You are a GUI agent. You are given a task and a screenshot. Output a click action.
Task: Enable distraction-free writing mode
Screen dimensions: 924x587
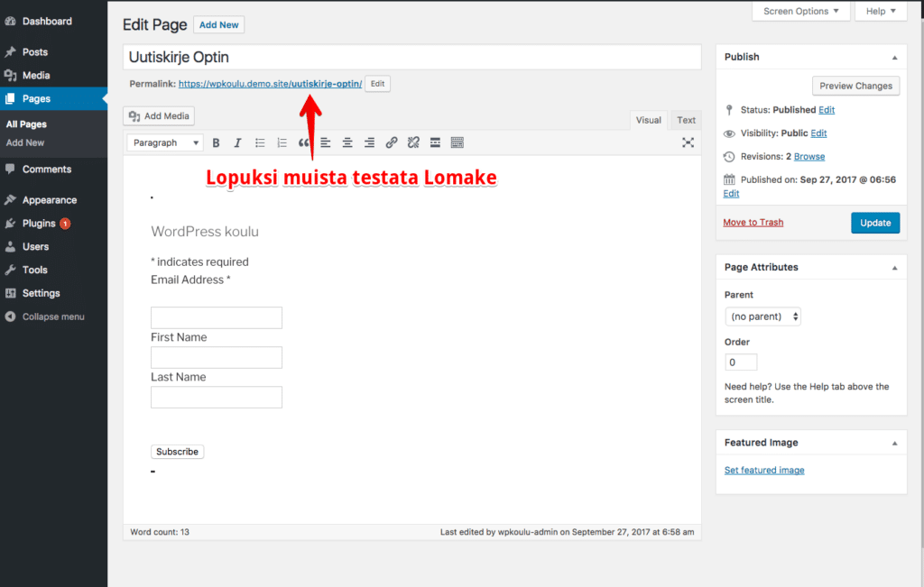coord(688,142)
